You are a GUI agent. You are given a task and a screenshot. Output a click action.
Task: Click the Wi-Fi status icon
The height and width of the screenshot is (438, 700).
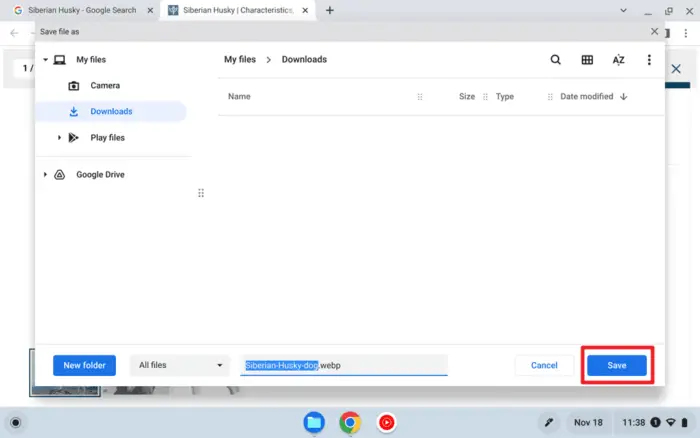[x=671, y=422]
